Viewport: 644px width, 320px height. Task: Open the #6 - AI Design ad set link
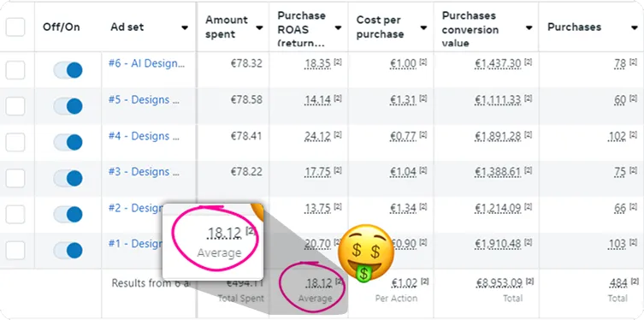click(146, 63)
